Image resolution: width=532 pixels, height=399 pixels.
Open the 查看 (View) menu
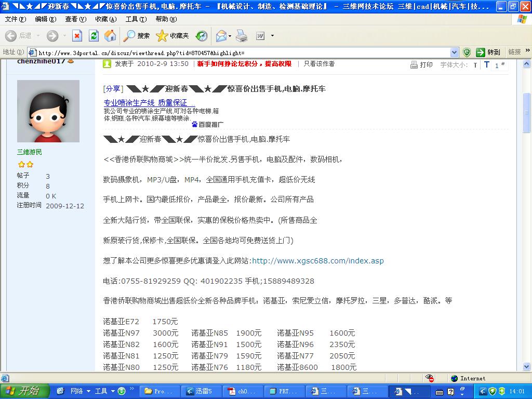tap(76, 19)
